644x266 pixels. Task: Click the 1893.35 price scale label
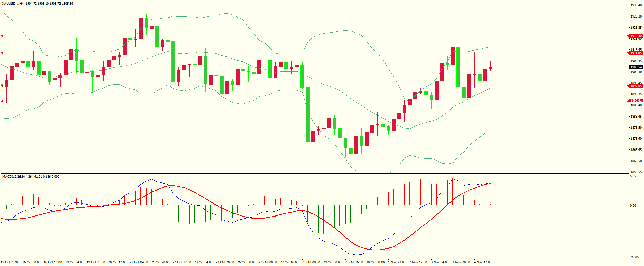636,94
